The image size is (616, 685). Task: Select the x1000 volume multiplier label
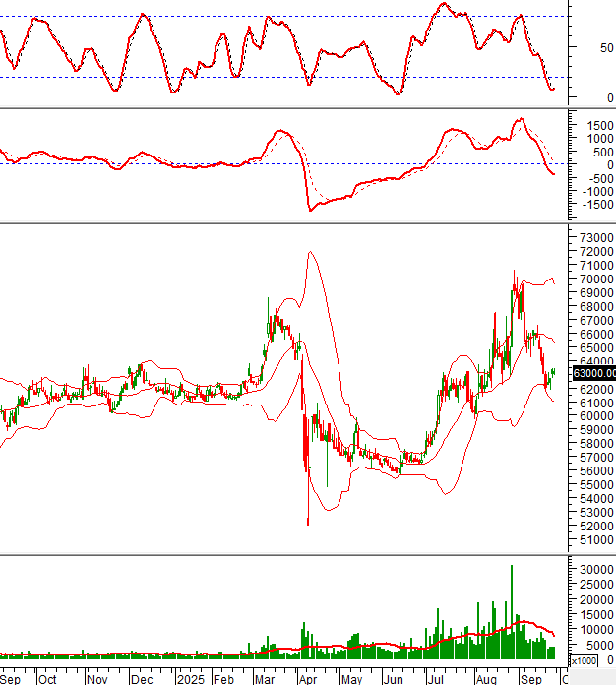[x=584, y=661]
